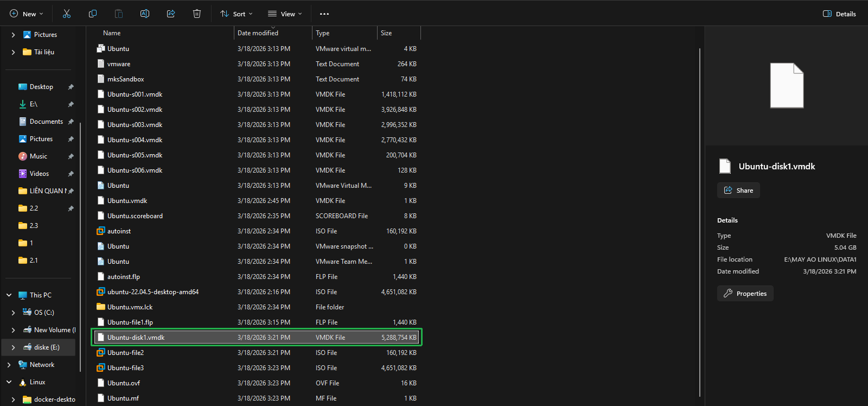The width and height of the screenshot is (868, 406).
Task: Click the Rename icon in toolbar
Action: (x=145, y=14)
